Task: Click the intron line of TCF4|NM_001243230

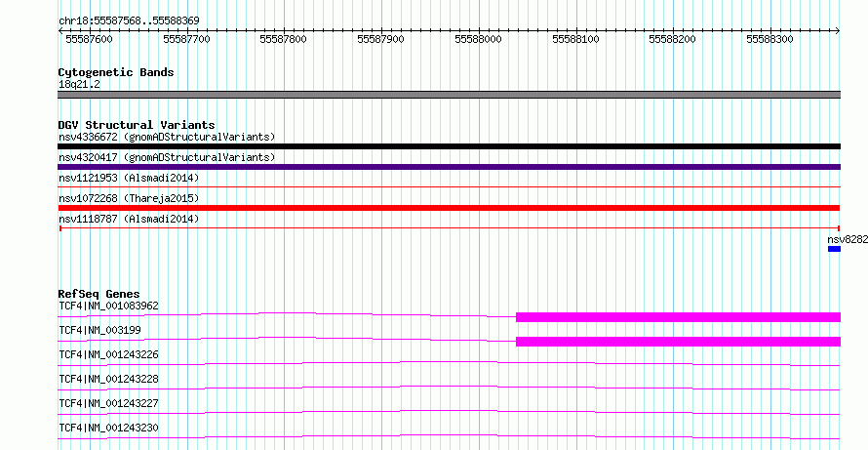Action: tap(449, 436)
